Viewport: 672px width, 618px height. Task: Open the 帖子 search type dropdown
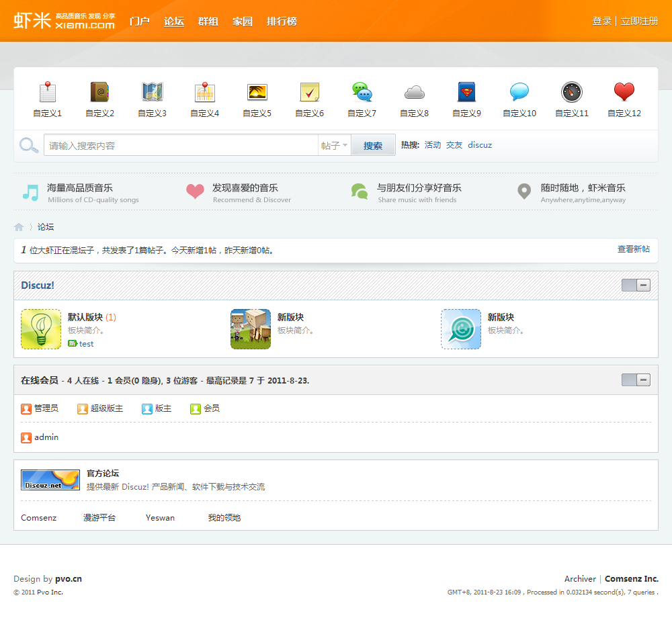click(334, 146)
